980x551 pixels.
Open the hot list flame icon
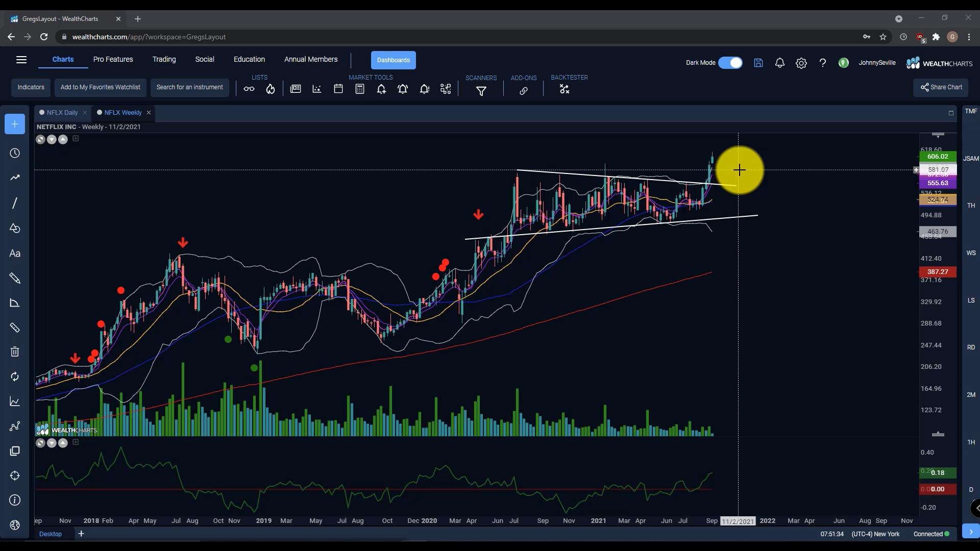[x=271, y=89]
